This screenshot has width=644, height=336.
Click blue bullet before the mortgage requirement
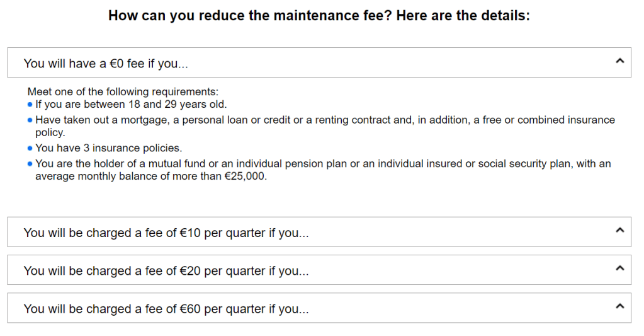tap(30, 120)
